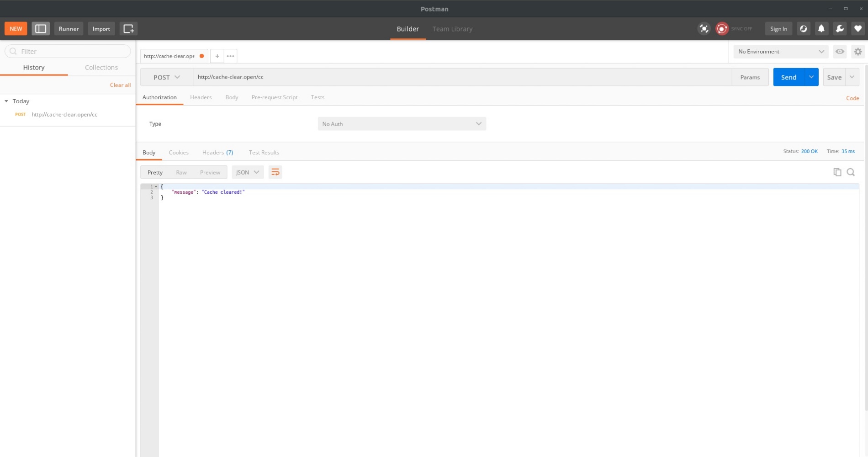Image resolution: width=868 pixels, height=457 pixels.
Task: Toggle the sidebar layout icon
Action: tap(41, 28)
